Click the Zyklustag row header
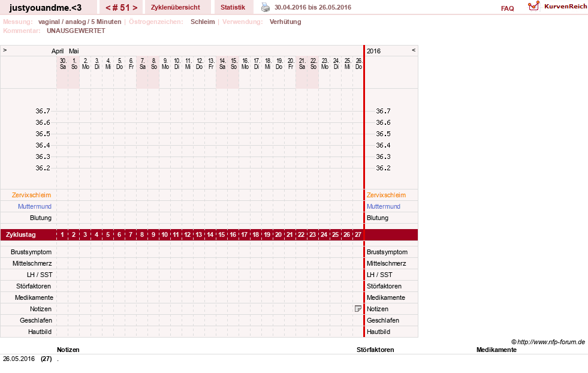This screenshot has height=373, width=588. click(21, 234)
